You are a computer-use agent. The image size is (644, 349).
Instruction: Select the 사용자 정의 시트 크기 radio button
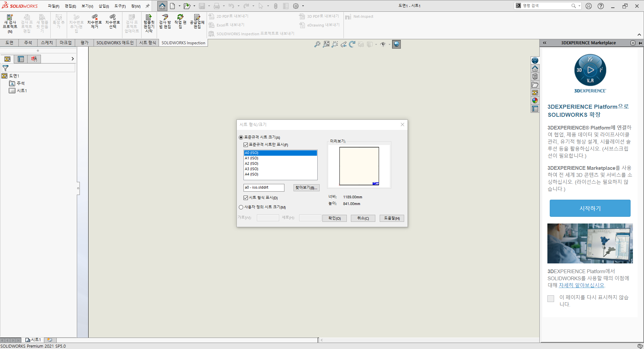click(x=241, y=207)
